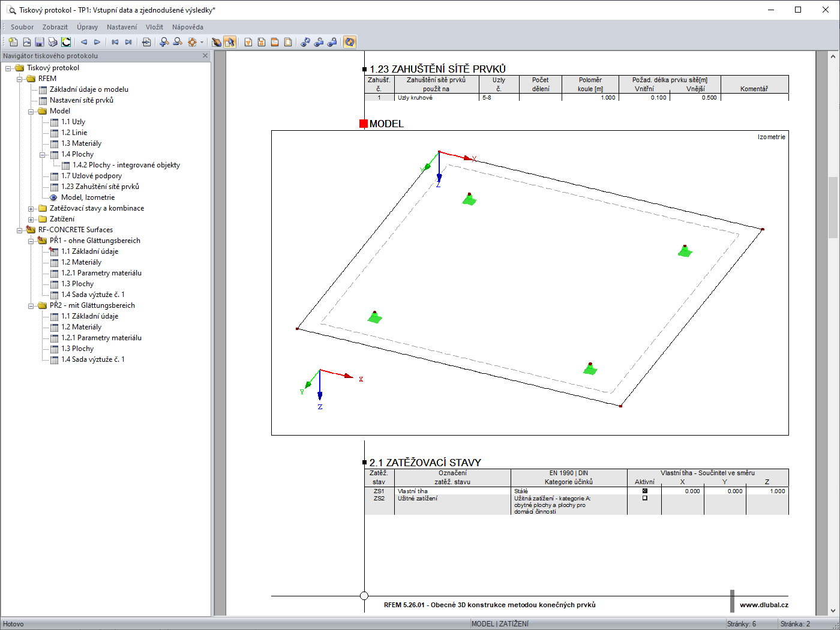Select 1.7 Uzlové podpory tree item
The height and width of the screenshot is (630, 840).
[91, 176]
